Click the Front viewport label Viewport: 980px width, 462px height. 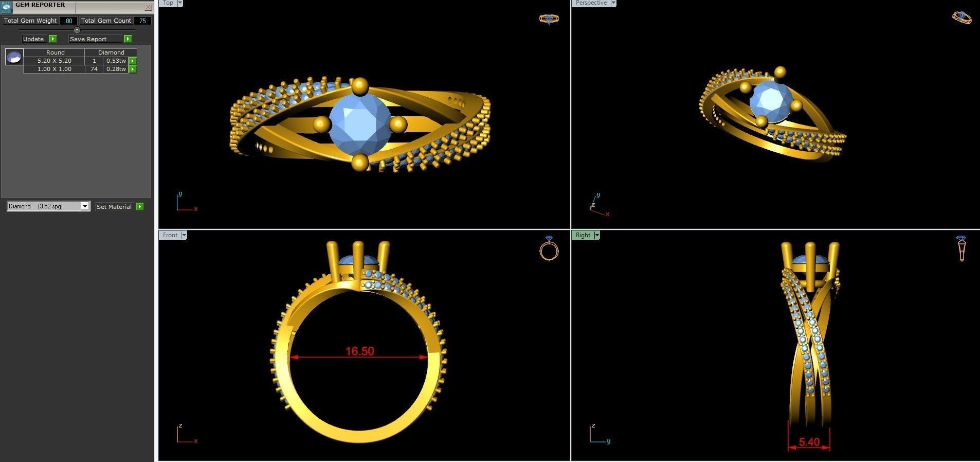(170, 235)
